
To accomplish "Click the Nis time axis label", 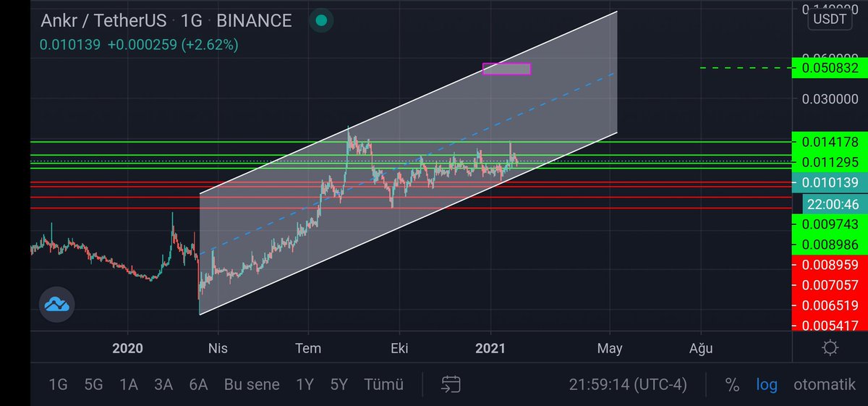I will click(x=217, y=348).
